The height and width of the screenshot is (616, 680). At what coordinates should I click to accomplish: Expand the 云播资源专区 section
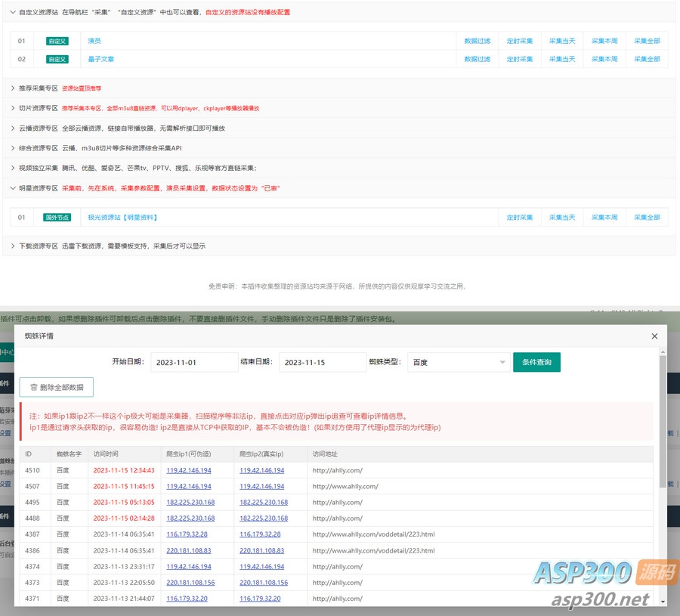pos(13,128)
